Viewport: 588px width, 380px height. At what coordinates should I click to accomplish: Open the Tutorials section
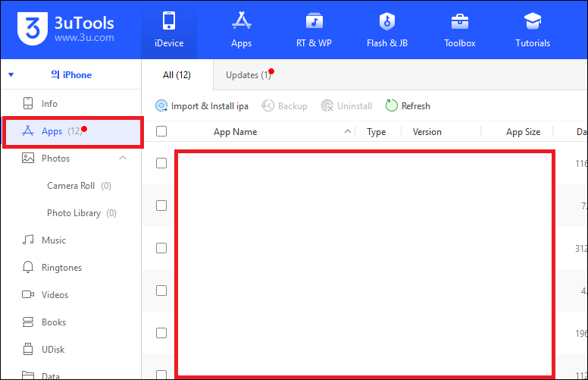533,30
